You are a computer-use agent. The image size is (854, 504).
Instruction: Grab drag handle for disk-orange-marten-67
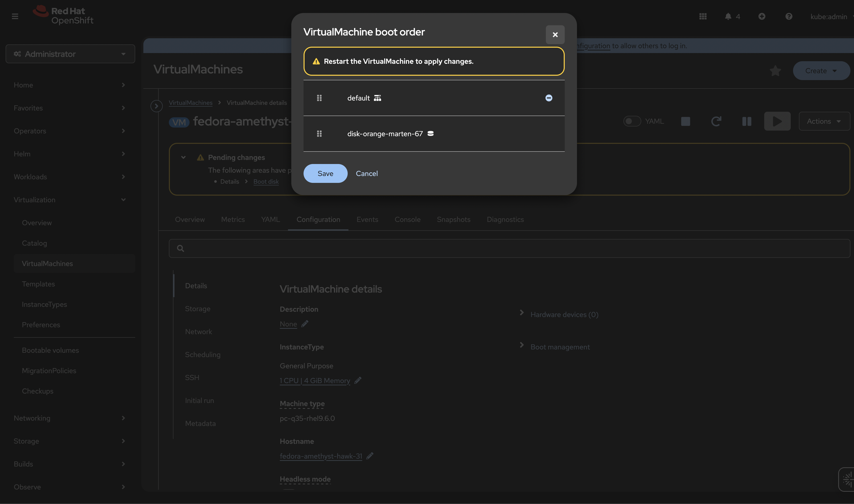(319, 134)
